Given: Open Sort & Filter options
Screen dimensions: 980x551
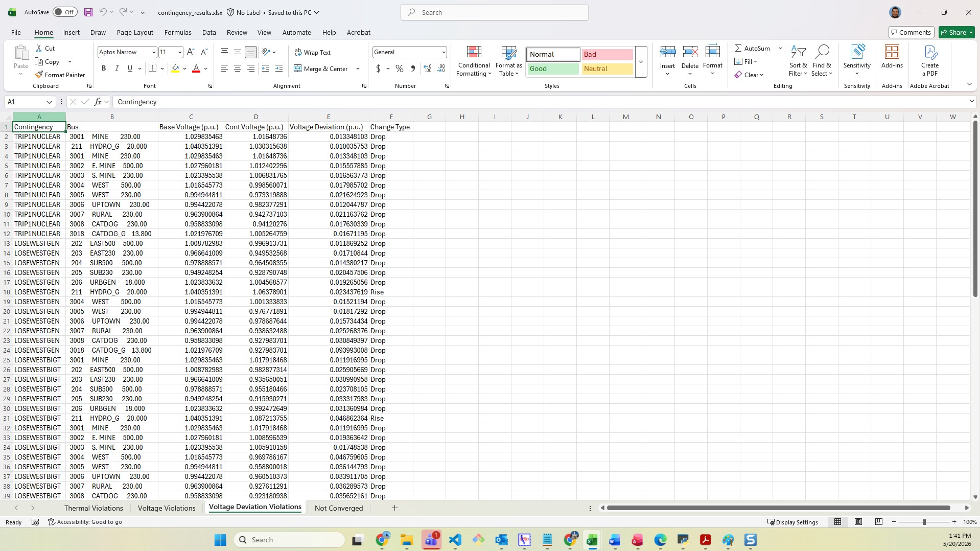Looking at the screenshot, I should coord(798,61).
